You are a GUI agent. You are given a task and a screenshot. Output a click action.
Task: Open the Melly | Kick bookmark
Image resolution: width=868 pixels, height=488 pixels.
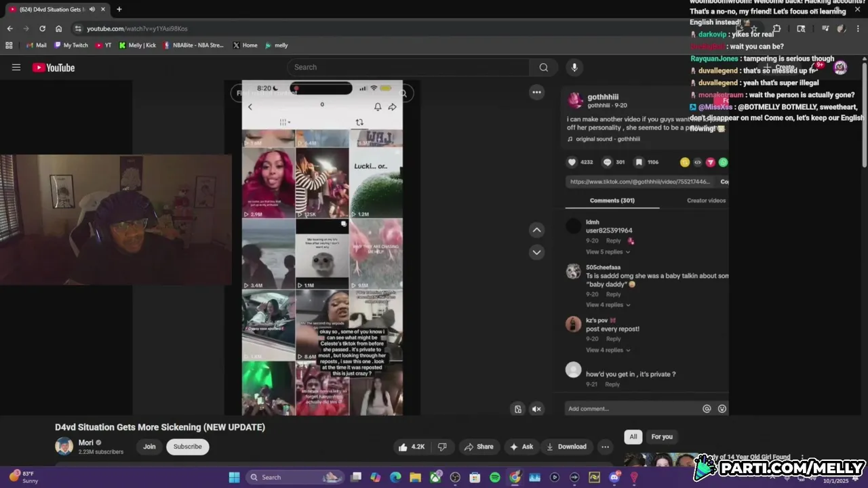coord(138,45)
